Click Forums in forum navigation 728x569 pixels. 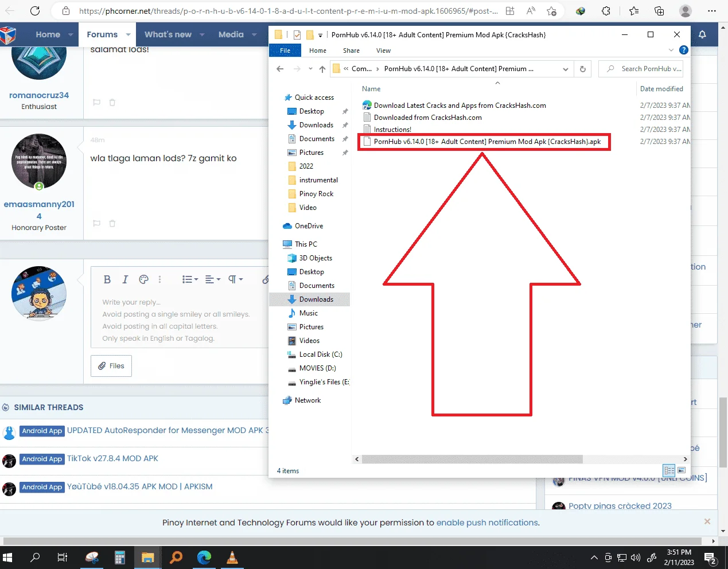click(x=102, y=34)
